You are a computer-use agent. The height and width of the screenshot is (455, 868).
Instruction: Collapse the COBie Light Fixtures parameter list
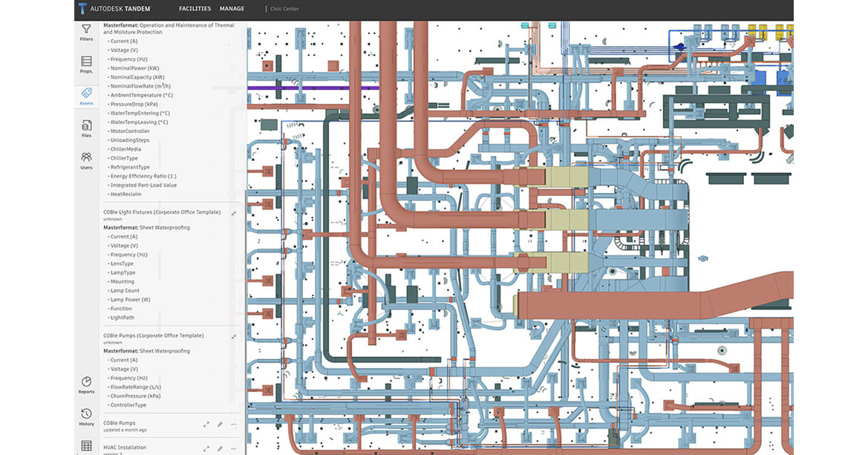[233, 213]
